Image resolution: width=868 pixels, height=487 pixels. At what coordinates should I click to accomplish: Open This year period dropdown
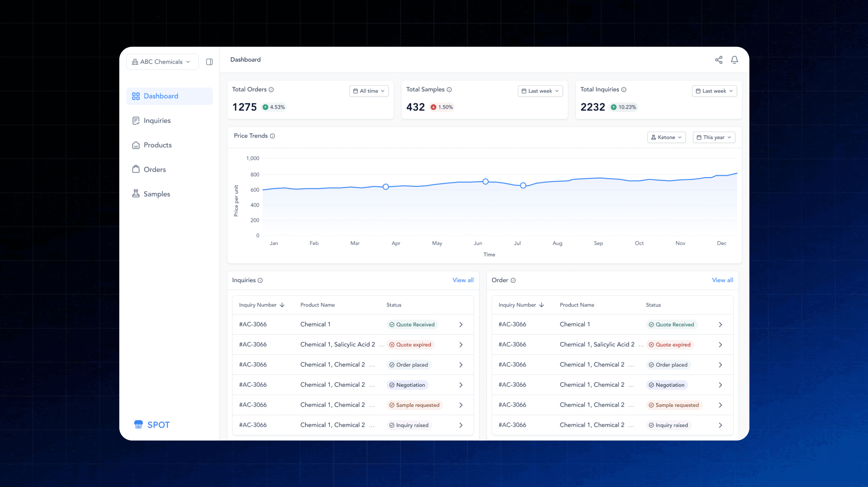(714, 137)
